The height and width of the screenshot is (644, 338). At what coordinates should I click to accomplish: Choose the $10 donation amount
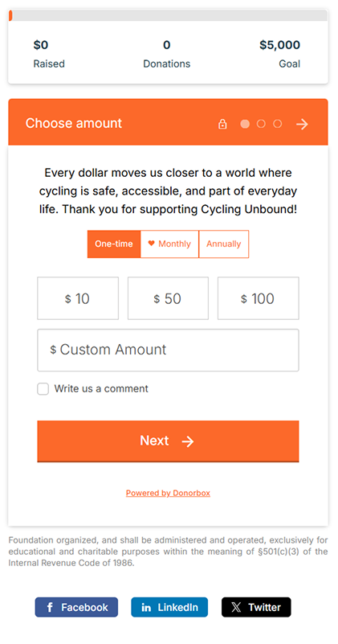point(78,298)
